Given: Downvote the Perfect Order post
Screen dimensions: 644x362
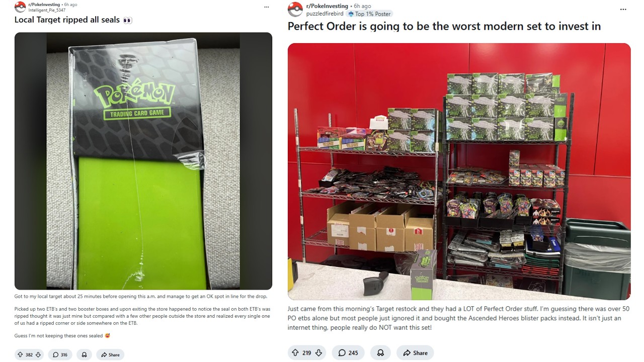Looking at the screenshot, I should pos(318,352).
